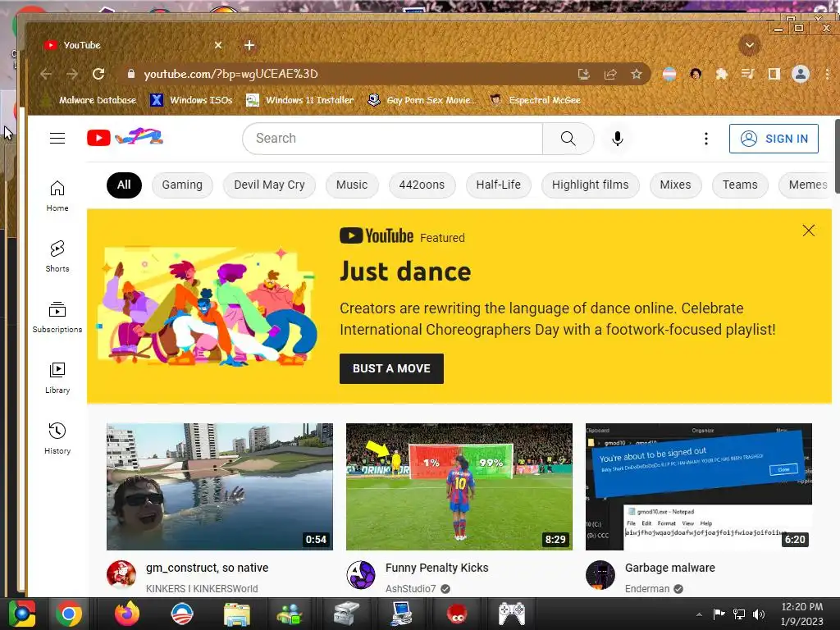Click the YouTube search input field
This screenshot has width=840, height=630.
tap(393, 138)
